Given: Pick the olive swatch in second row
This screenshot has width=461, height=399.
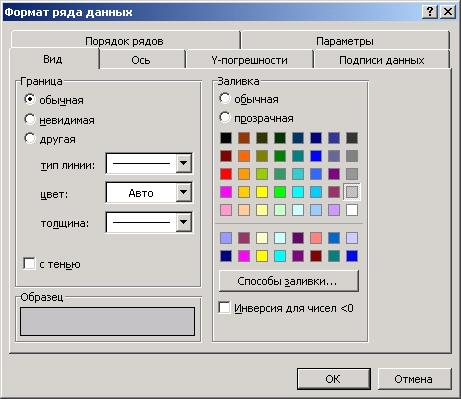Looking at the screenshot, I should coord(262,156).
